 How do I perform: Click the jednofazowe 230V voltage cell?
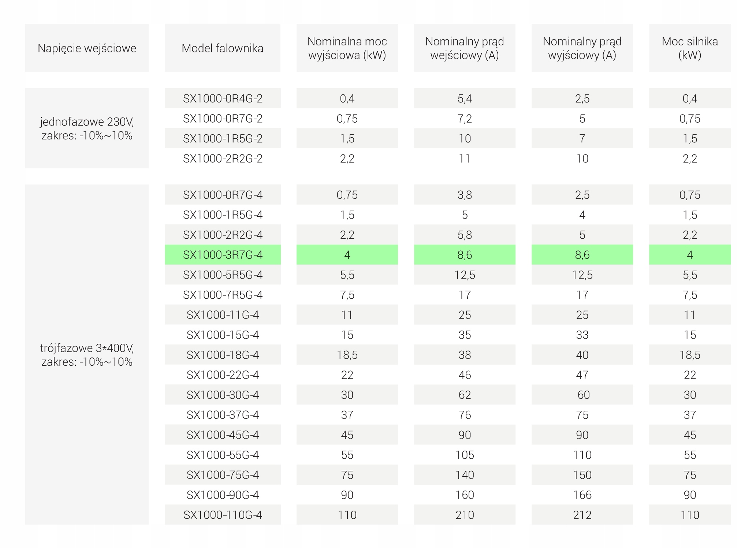point(87,128)
